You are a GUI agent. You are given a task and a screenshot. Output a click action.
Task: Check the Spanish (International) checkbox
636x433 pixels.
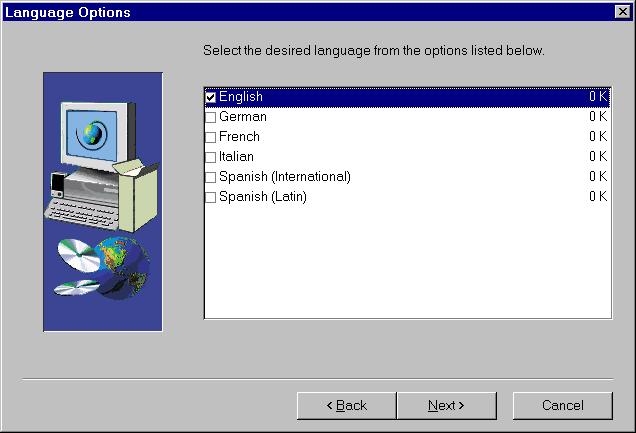[211, 177]
